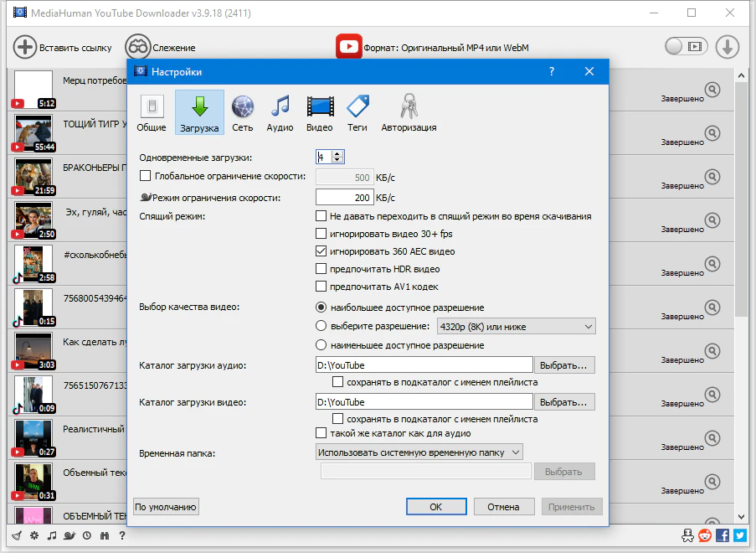Open the Авторизация keys section
The height and width of the screenshot is (553, 756).
tap(409, 112)
